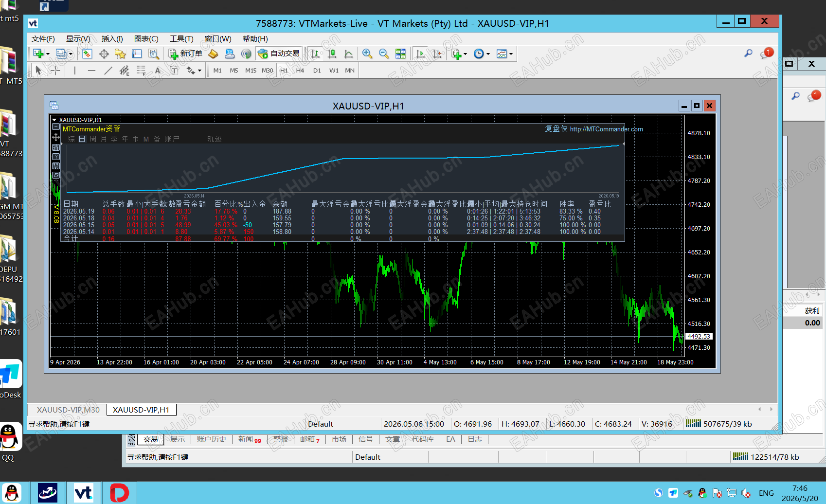
Task: Toggle chart shift icon
Action: pos(437,54)
